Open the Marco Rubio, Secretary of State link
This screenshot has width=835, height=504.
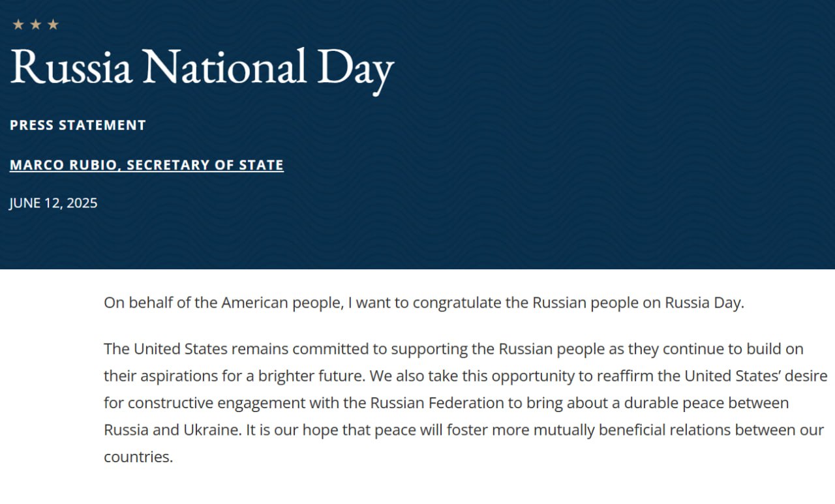[146, 165]
